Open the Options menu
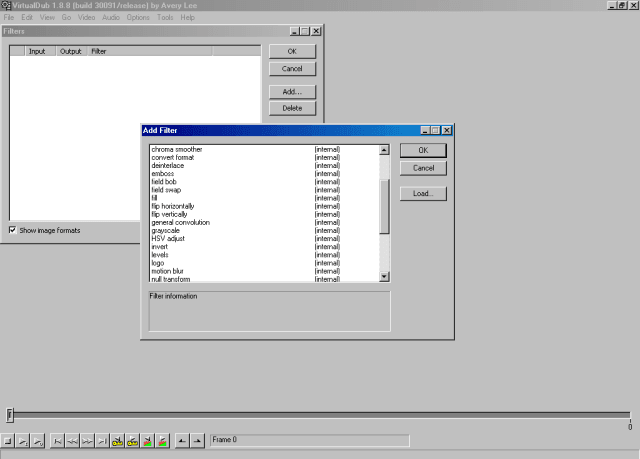The image size is (640, 459). coord(140,18)
